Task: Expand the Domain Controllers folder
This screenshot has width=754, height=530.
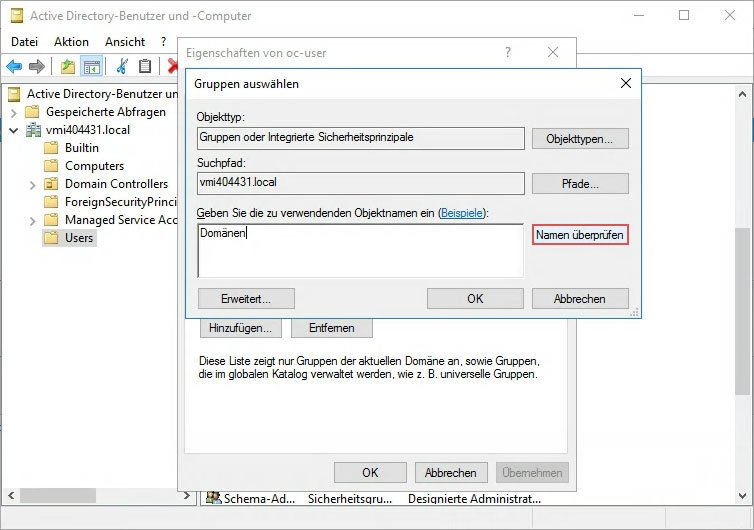Action: pos(32,184)
